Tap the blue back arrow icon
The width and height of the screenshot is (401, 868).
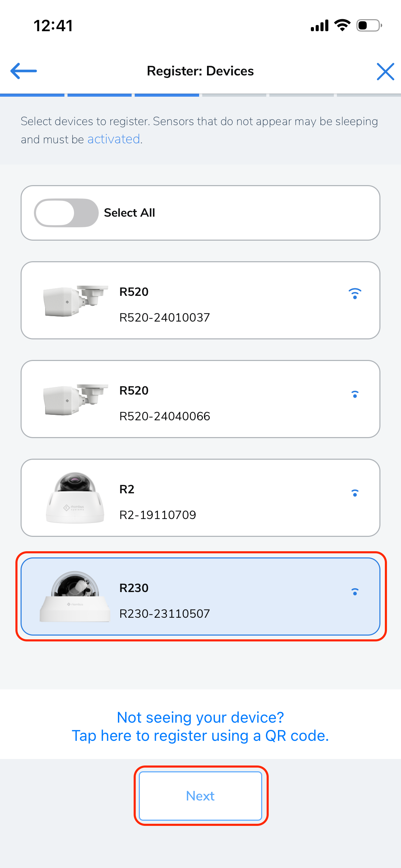tap(24, 71)
